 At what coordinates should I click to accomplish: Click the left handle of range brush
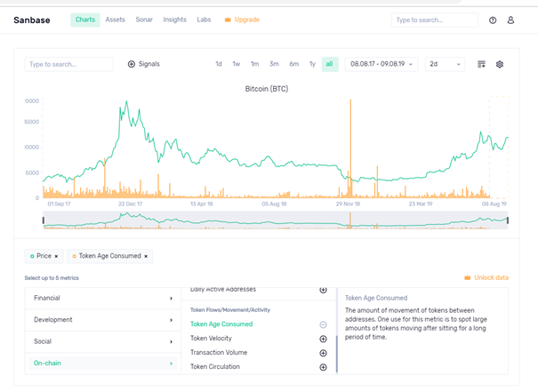44,220
